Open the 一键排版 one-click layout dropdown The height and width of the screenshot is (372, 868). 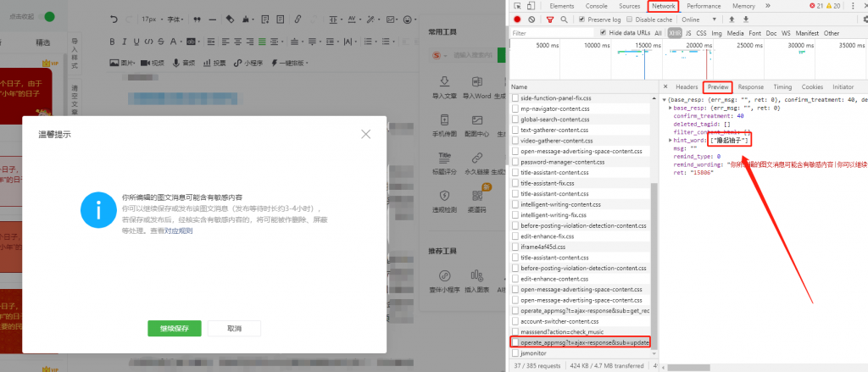click(290, 63)
